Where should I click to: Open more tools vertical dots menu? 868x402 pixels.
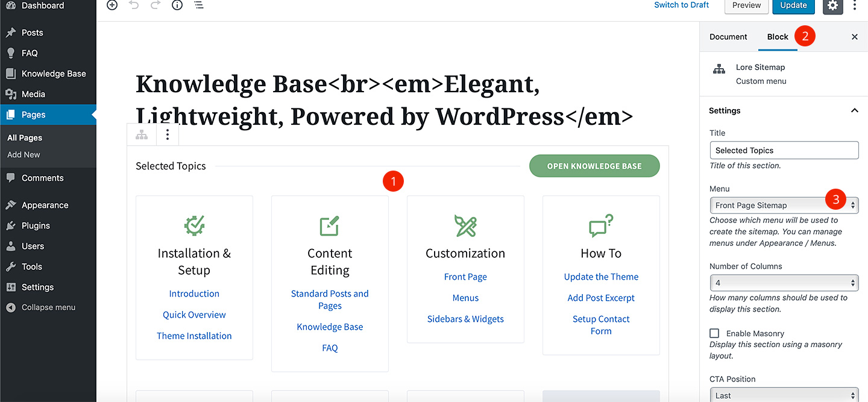pos(855,5)
